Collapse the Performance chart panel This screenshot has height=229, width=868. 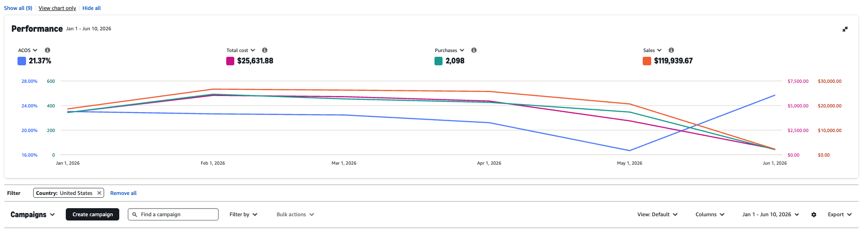point(845,29)
